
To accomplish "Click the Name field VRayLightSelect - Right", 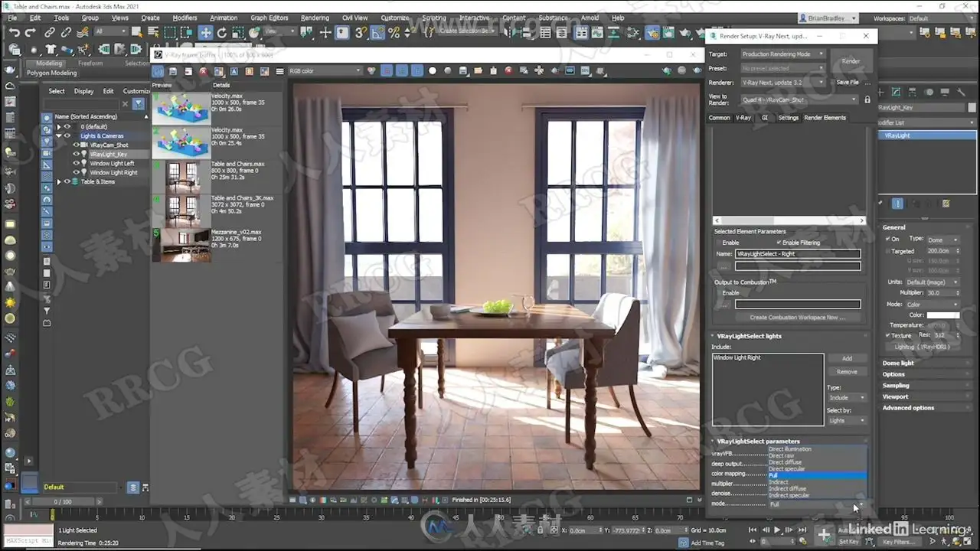I will click(x=797, y=253).
